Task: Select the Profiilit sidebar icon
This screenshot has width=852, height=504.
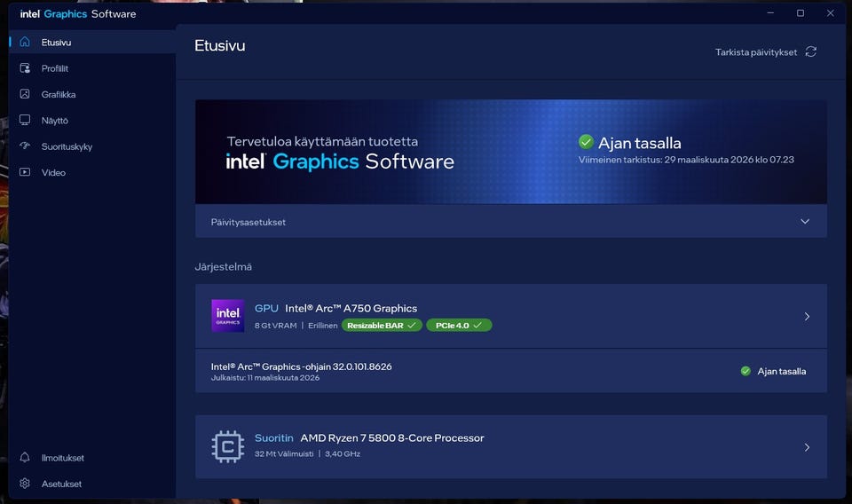Action: 25,68
